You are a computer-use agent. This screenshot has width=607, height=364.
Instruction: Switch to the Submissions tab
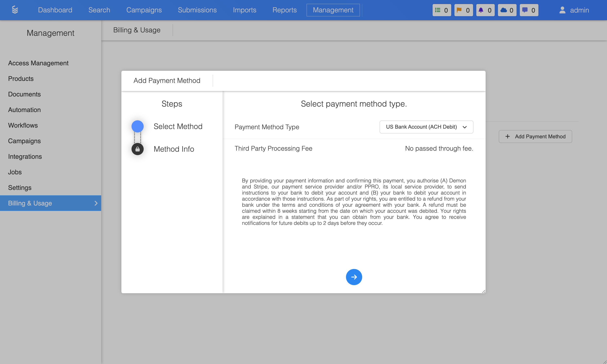(197, 10)
